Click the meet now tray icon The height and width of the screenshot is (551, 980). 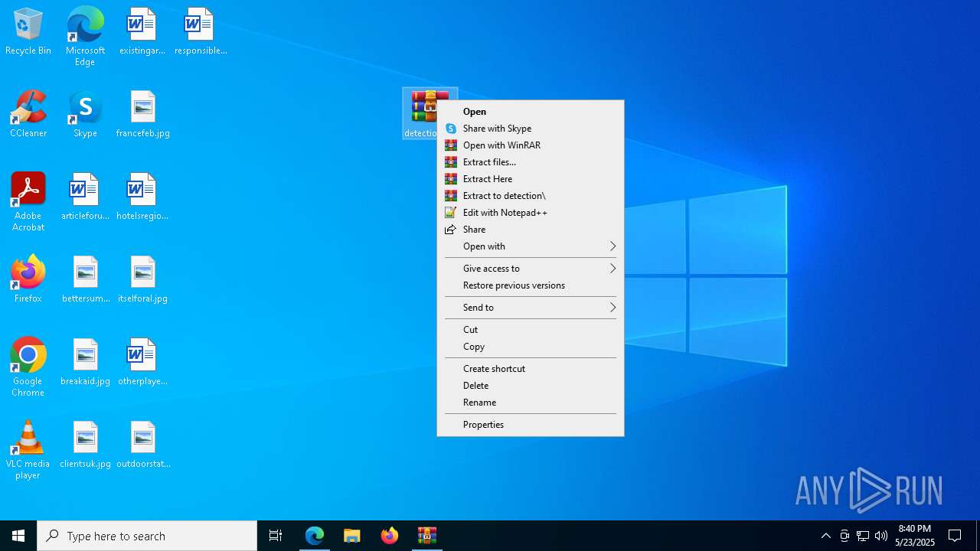(844, 536)
